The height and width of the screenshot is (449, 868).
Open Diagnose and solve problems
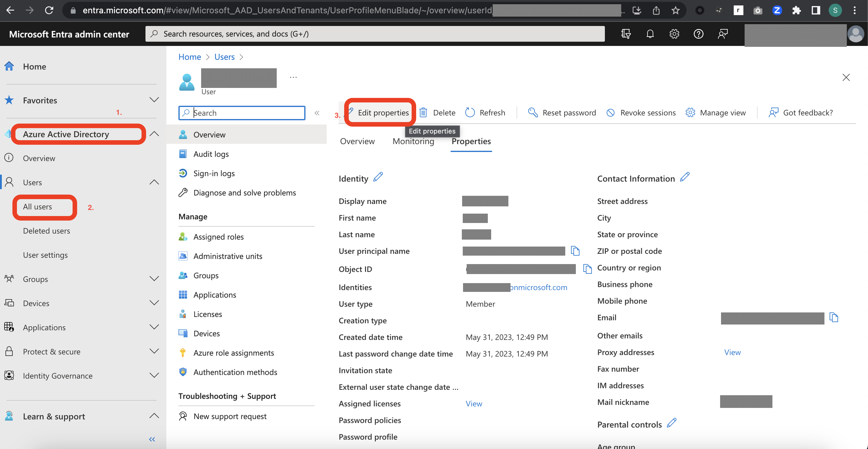coord(245,192)
